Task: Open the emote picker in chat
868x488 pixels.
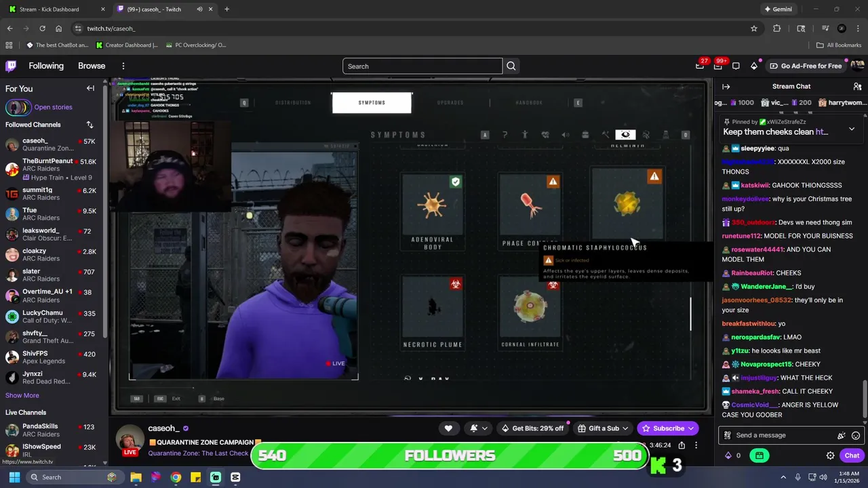Action: point(856,436)
